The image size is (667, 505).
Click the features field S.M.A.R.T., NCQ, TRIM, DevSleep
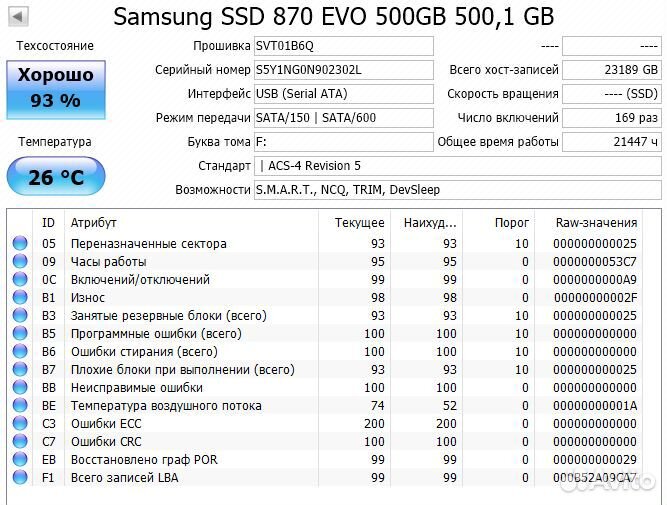click(458, 190)
